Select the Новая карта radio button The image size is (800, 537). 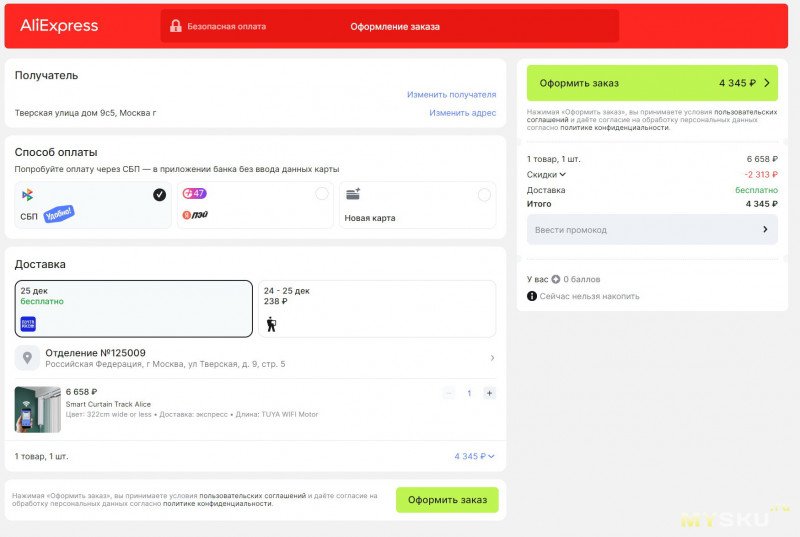(x=484, y=194)
